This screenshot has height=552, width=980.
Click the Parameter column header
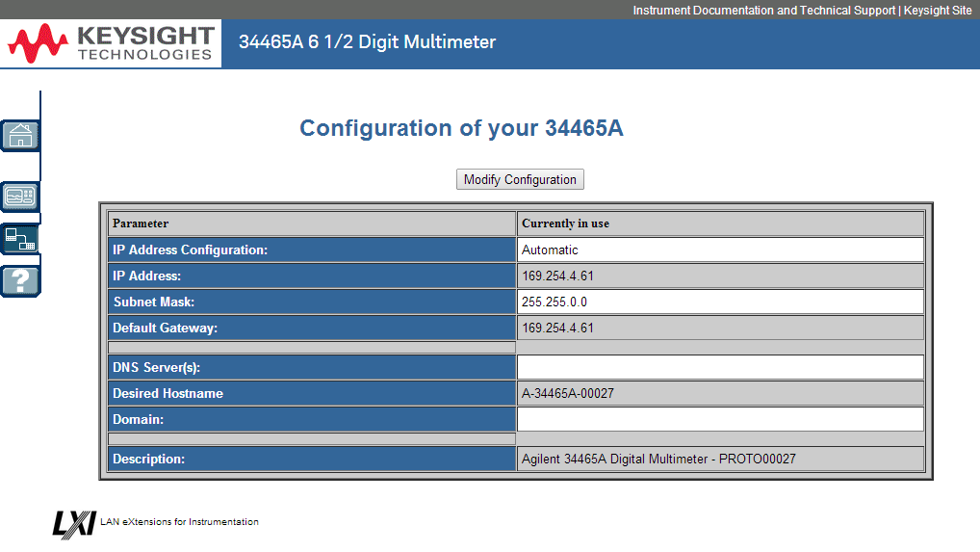tap(311, 223)
